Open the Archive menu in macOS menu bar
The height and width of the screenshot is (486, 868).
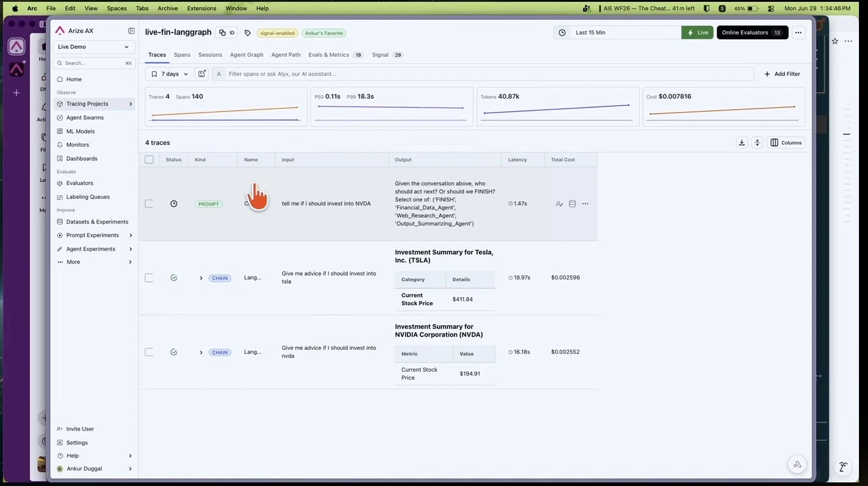(168, 8)
